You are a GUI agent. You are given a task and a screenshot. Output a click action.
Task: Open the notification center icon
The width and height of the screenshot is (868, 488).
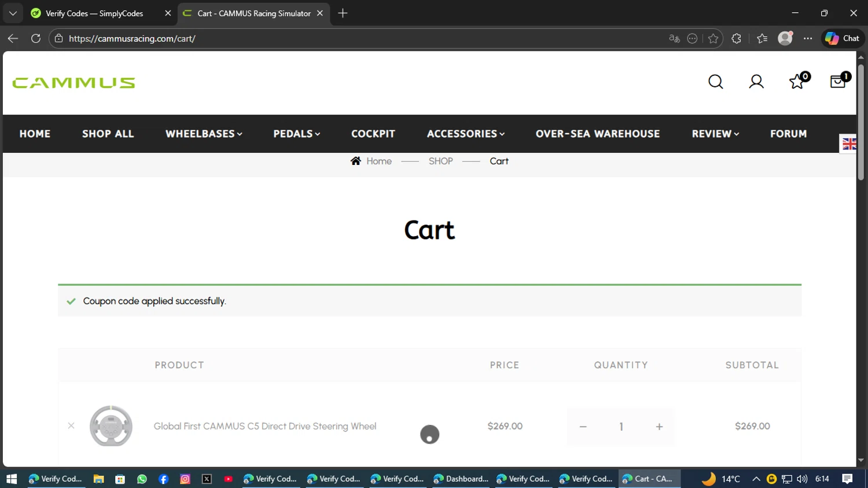click(848, 479)
